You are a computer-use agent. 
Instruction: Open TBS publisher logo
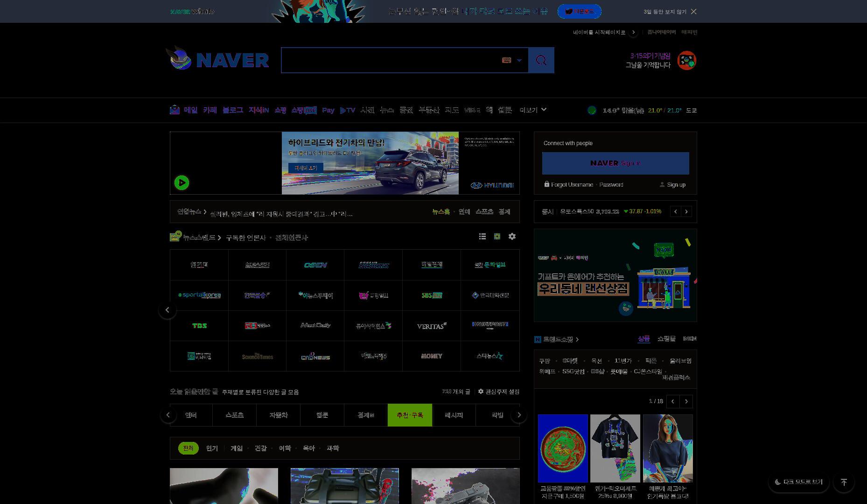pos(199,326)
